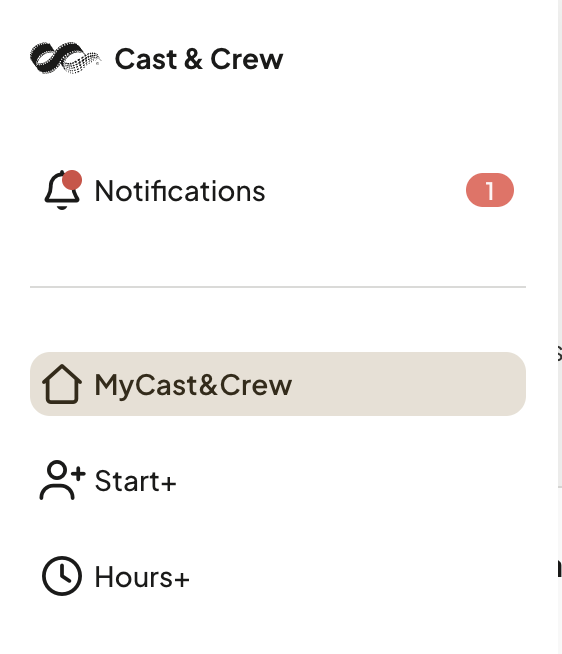Click the Cast & Crew brand title text

199,59
